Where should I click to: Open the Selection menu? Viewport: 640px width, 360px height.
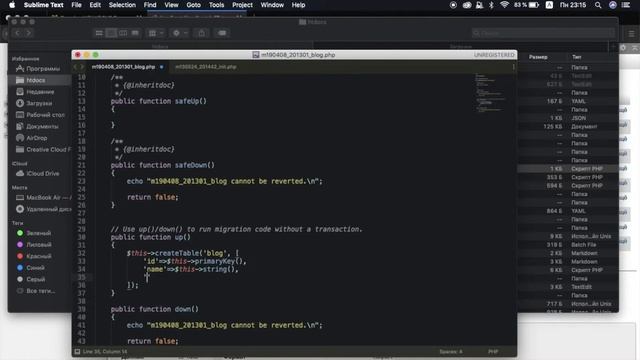[x=122, y=5]
